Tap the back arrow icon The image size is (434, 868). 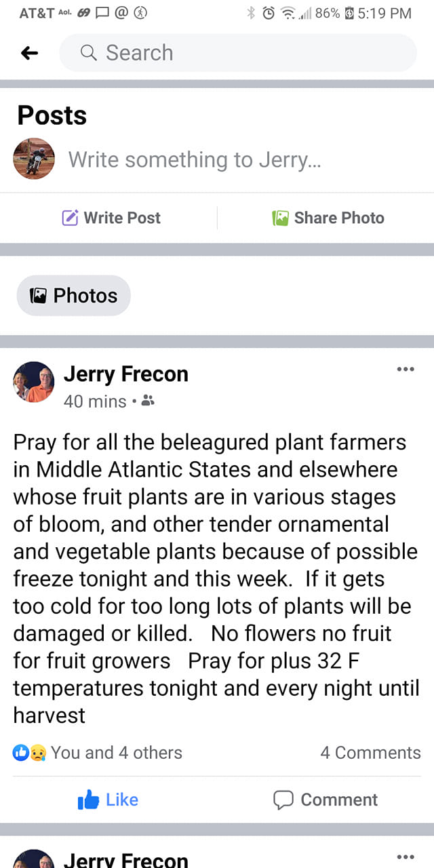click(x=29, y=53)
